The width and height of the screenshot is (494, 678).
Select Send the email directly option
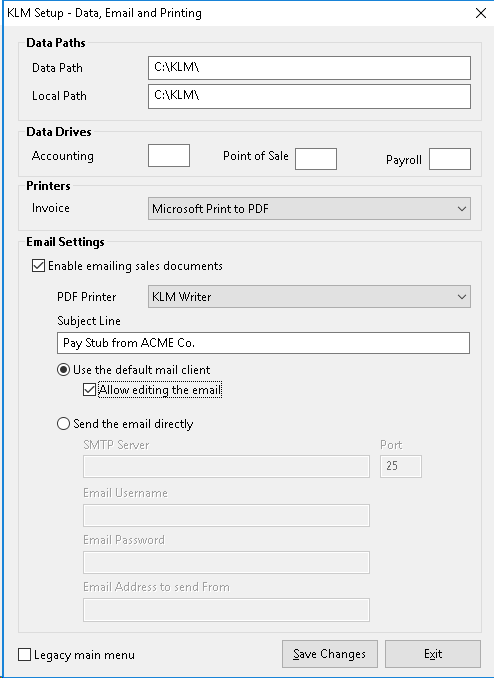64,423
